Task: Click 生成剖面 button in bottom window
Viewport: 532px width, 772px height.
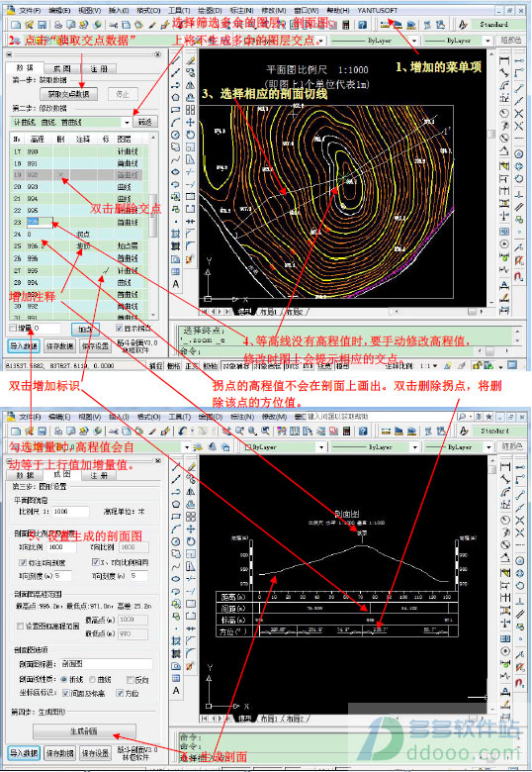Action: pyautogui.click(x=84, y=731)
